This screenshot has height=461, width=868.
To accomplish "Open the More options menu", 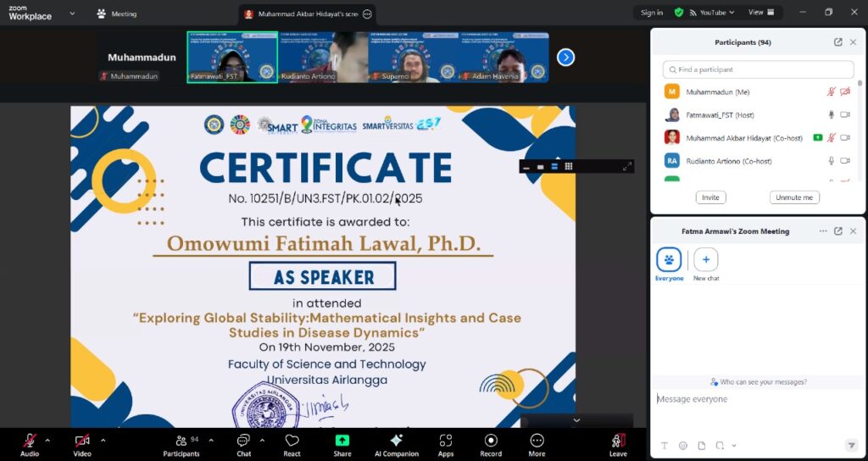I will coord(537,444).
